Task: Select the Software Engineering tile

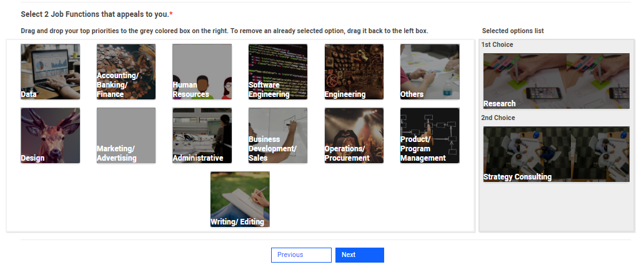Action: pyautogui.click(x=278, y=71)
